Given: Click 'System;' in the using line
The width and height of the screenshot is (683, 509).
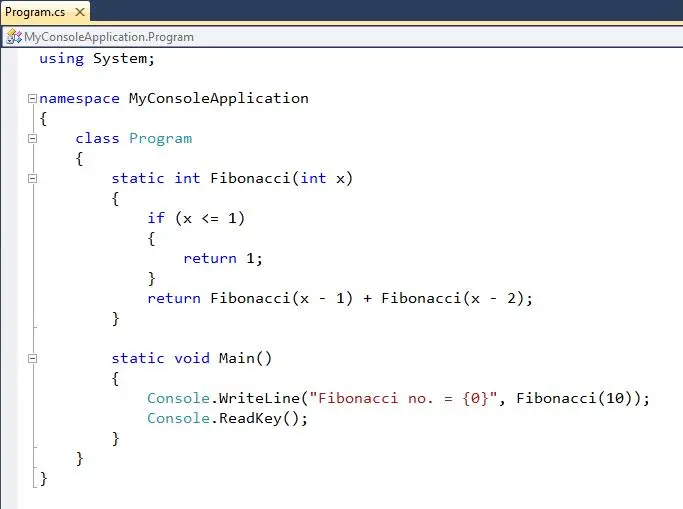Looking at the screenshot, I should click(124, 59).
